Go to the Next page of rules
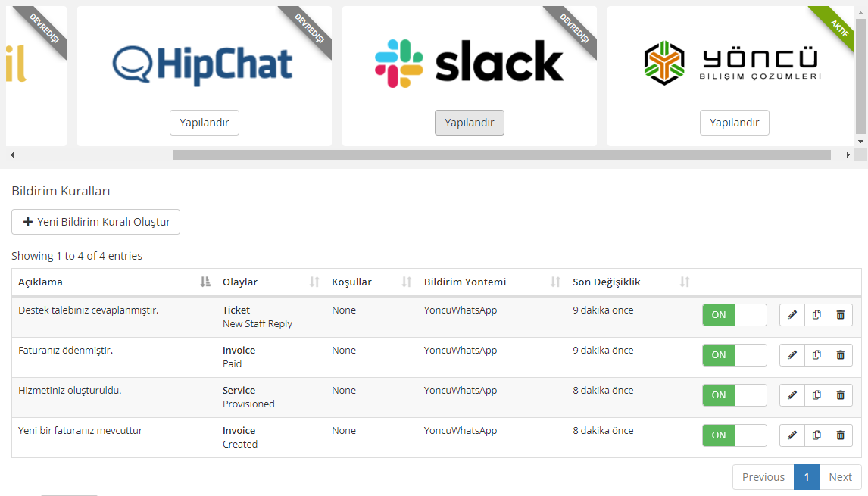 (x=840, y=476)
